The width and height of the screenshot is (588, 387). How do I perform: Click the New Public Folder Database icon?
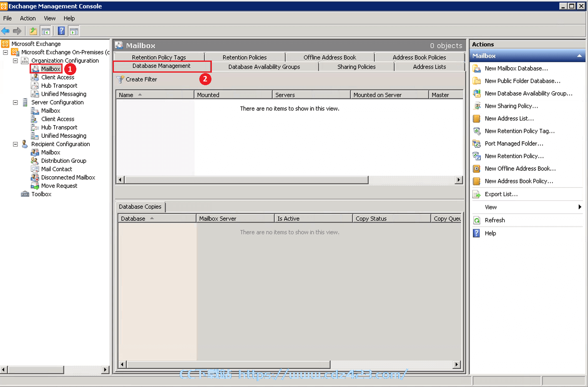click(x=477, y=81)
